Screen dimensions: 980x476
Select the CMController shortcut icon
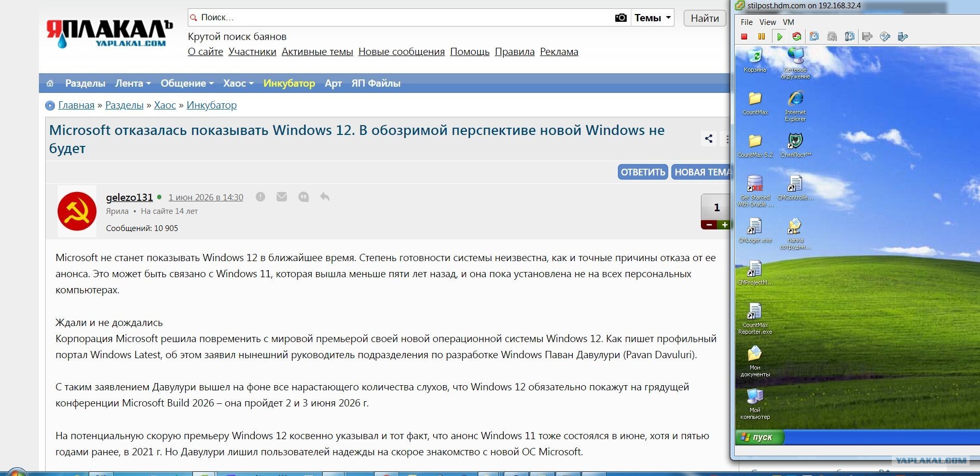coord(795,188)
